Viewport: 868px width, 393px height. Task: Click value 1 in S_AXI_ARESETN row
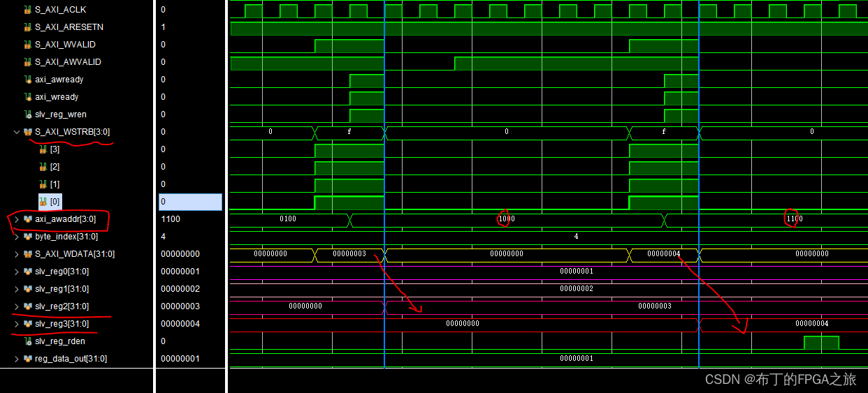163,27
